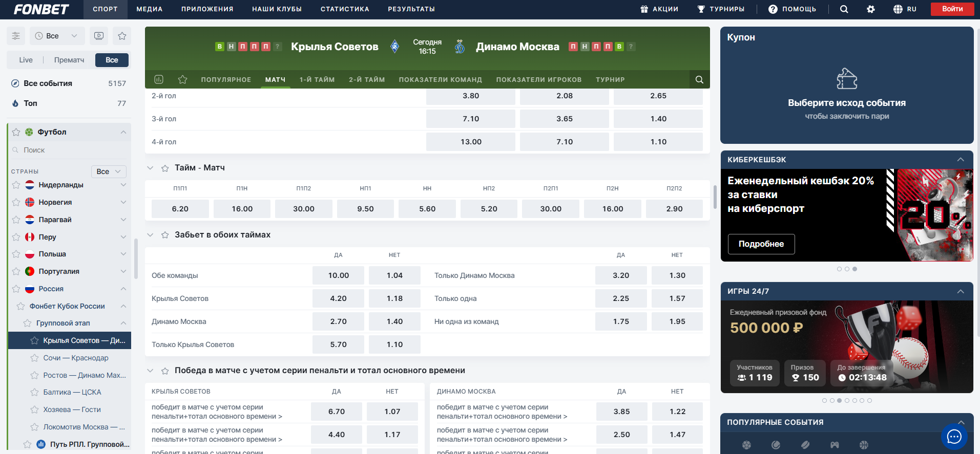
Task: Select the Все filter toggle
Action: (x=112, y=60)
